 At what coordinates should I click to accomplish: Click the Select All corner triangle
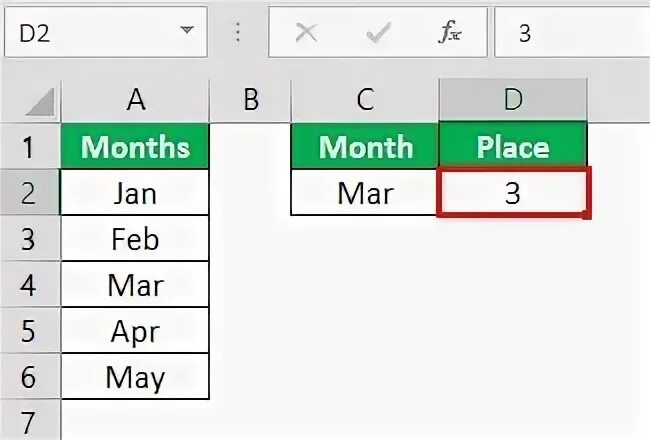(x=39, y=101)
